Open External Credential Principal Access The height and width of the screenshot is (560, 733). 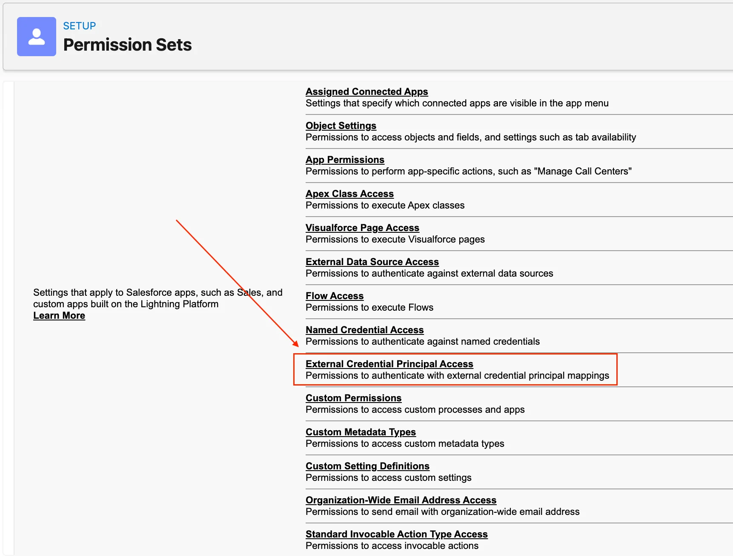[389, 364]
